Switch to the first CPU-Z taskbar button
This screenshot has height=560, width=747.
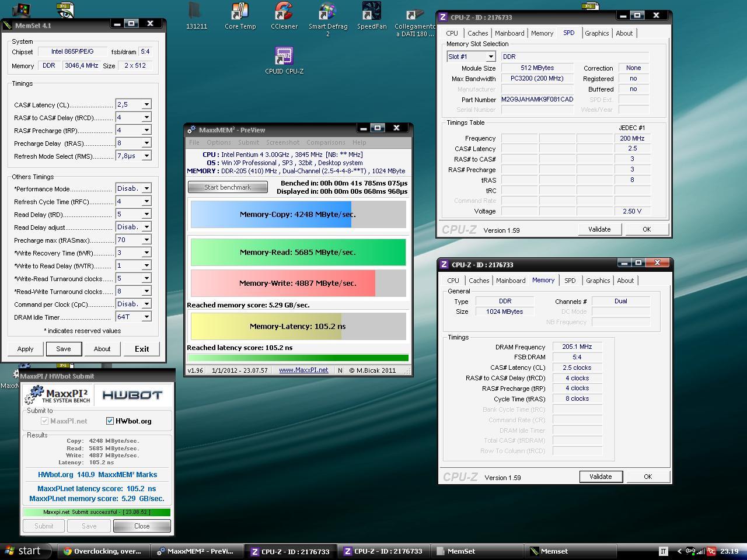[x=291, y=551]
